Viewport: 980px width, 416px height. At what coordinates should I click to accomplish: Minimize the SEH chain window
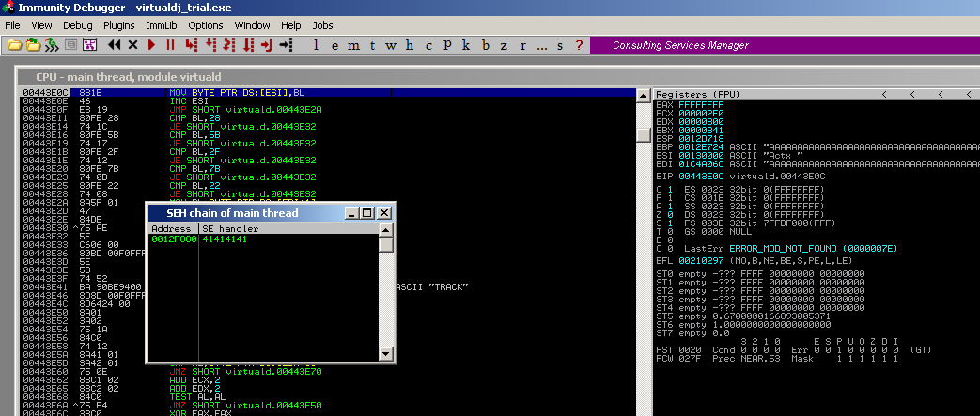352,213
